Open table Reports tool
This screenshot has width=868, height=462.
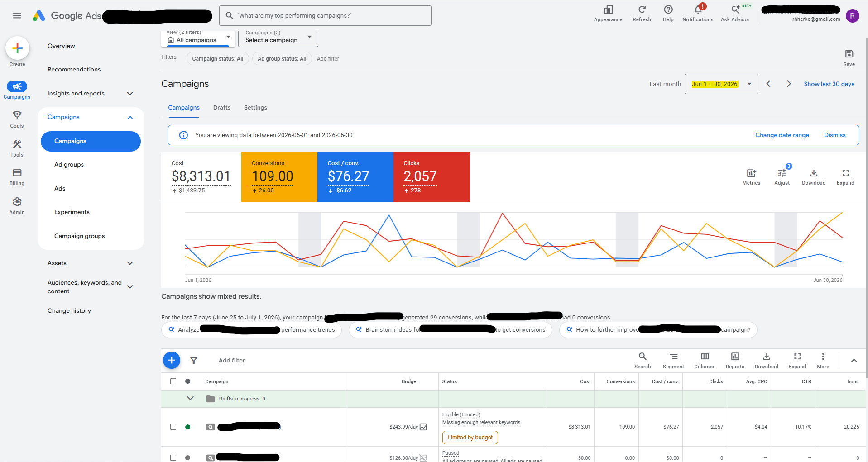pos(735,361)
